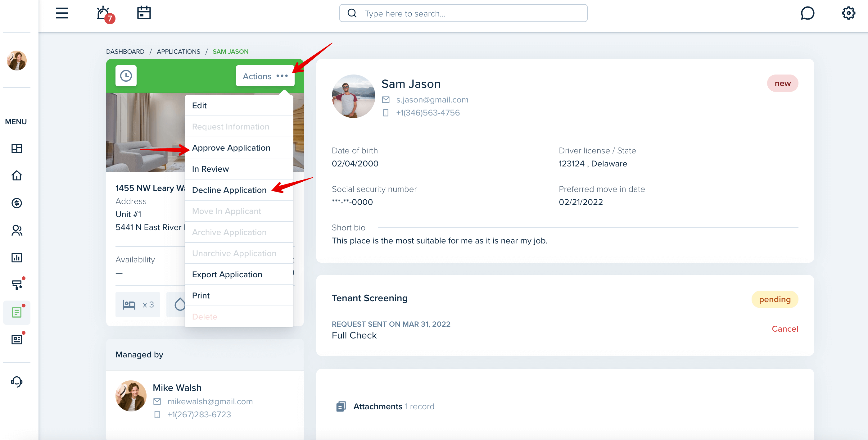Open the hamburger menu icon
Screen dimensions: 868x440
tap(62, 13)
